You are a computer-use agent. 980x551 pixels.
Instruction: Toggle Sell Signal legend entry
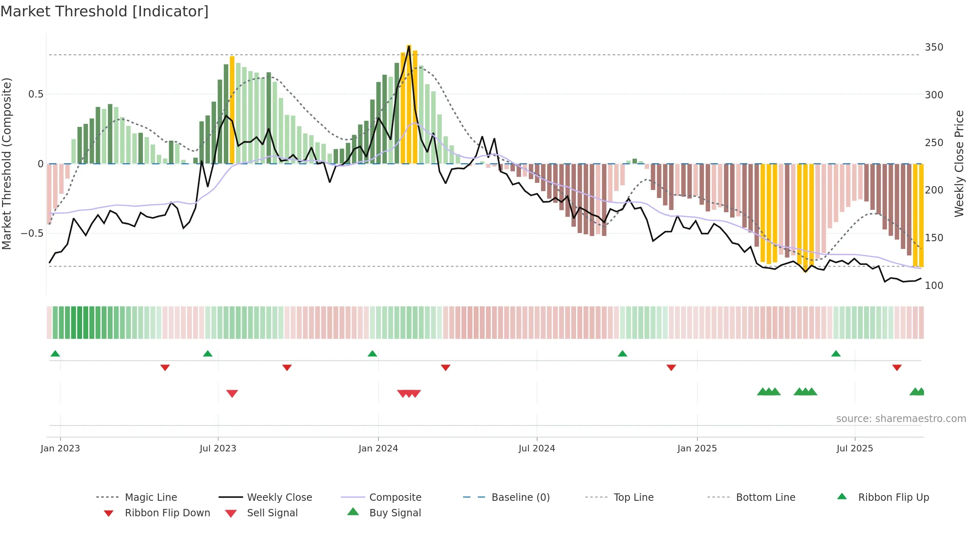point(261,513)
